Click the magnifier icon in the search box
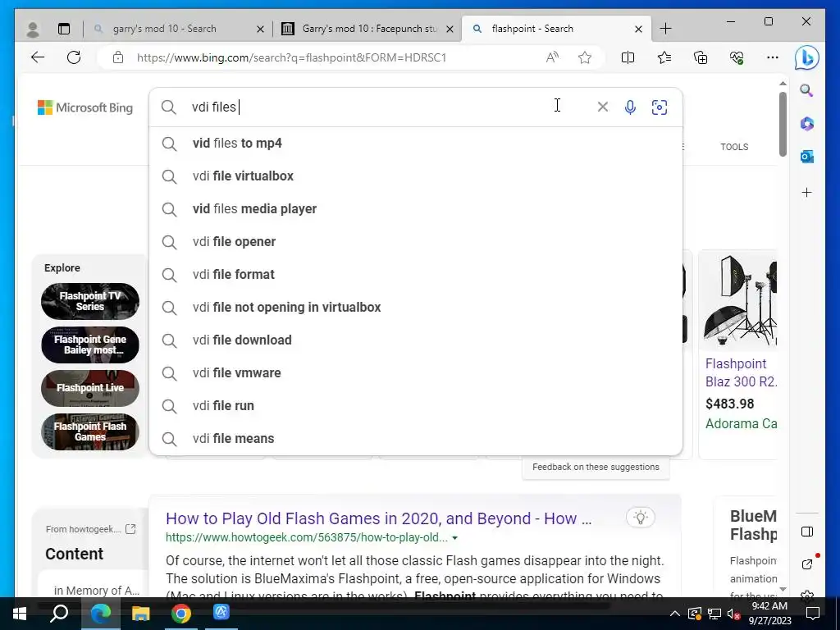The height and width of the screenshot is (630, 840). (x=169, y=107)
